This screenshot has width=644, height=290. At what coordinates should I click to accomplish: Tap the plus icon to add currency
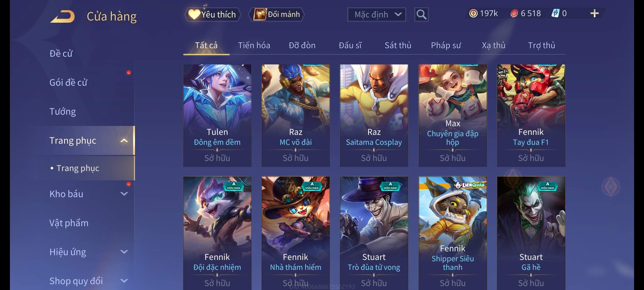pyautogui.click(x=595, y=13)
